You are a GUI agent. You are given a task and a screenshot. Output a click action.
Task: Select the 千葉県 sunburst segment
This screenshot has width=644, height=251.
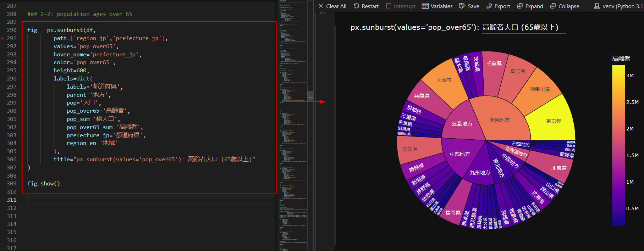click(x=494, y=63)
